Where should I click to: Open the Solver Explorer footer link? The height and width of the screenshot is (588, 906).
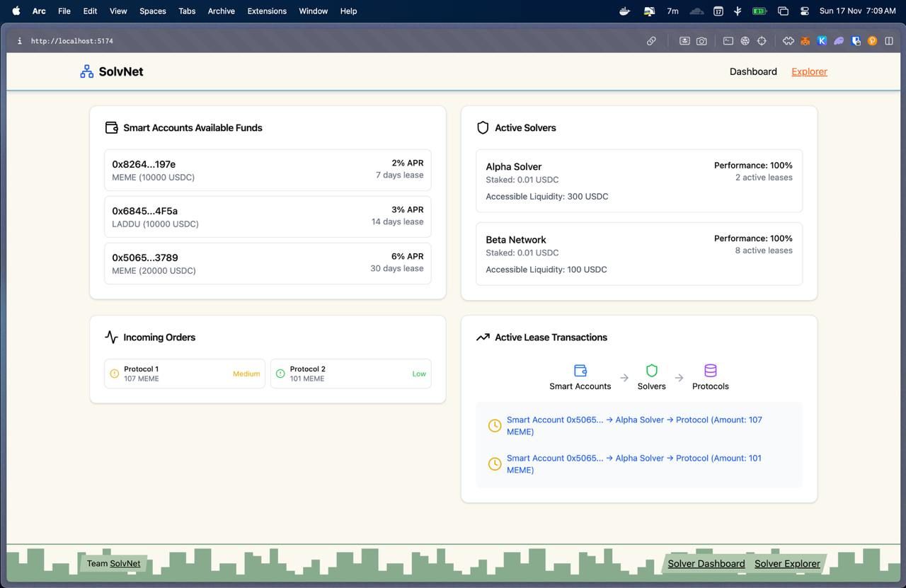(x=787, y=563)
